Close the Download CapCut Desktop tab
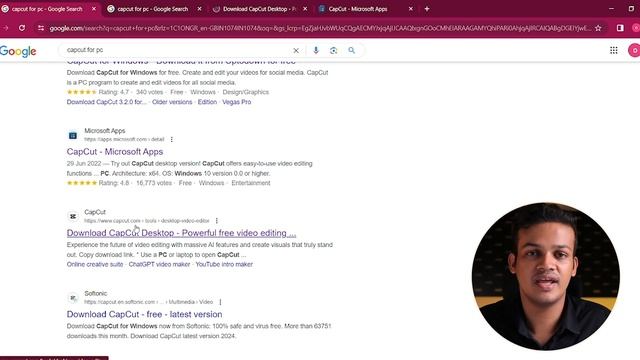The width and height of the screenshot is (640, 360). click(305, 9)
